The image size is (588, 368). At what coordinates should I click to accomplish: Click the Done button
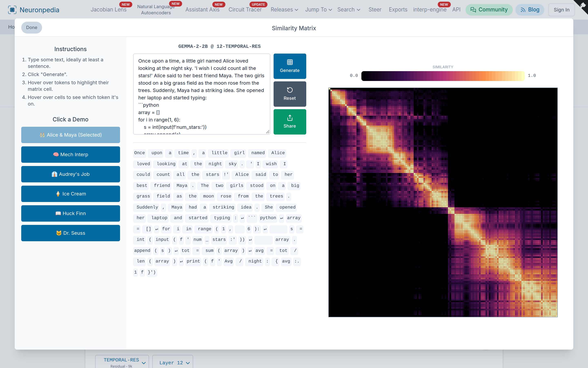pos(32,28)
